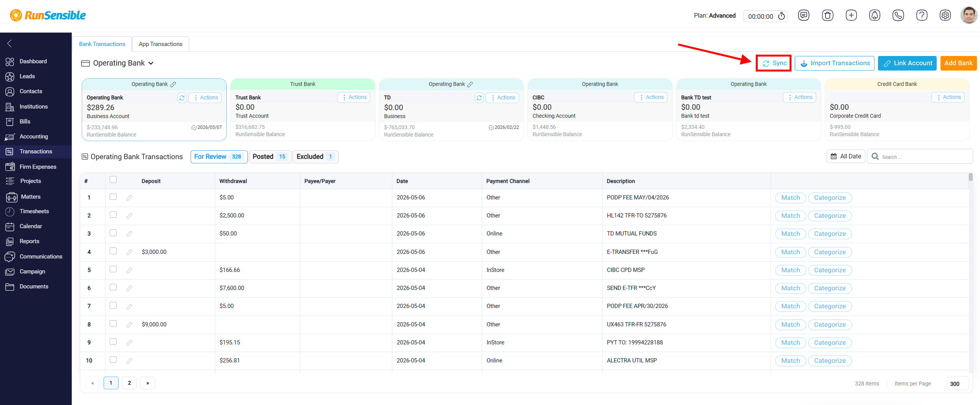Click the RunSensible logo
The width and height of the screenshot is (980, 405).
(x=48, y=15)
